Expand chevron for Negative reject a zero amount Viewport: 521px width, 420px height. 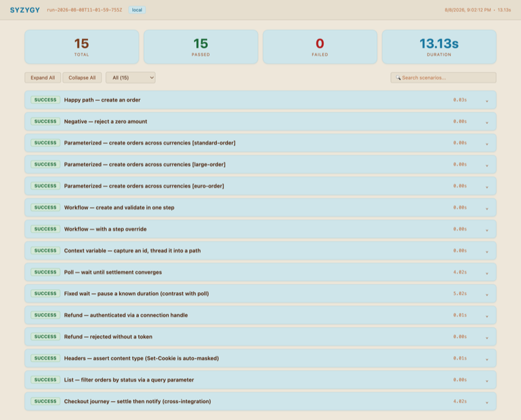click(x=486, y=122)
